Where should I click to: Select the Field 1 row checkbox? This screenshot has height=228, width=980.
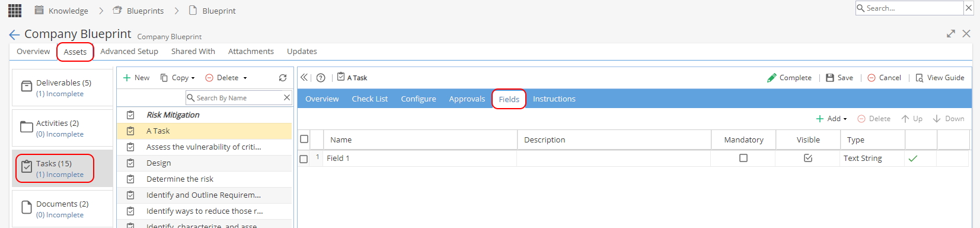click(304, 159)
